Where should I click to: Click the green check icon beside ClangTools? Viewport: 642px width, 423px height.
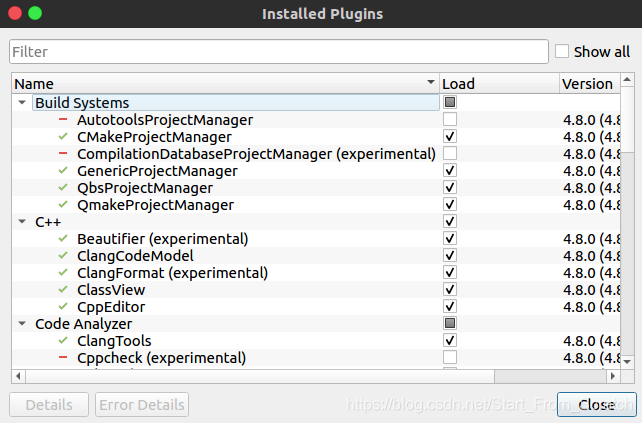[63, 340]
